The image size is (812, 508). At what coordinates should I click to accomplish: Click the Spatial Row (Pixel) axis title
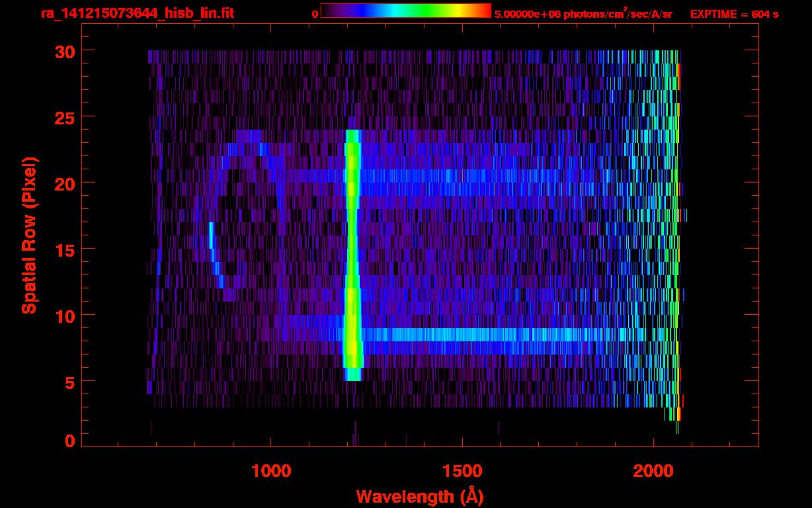[x=29, y=235]
